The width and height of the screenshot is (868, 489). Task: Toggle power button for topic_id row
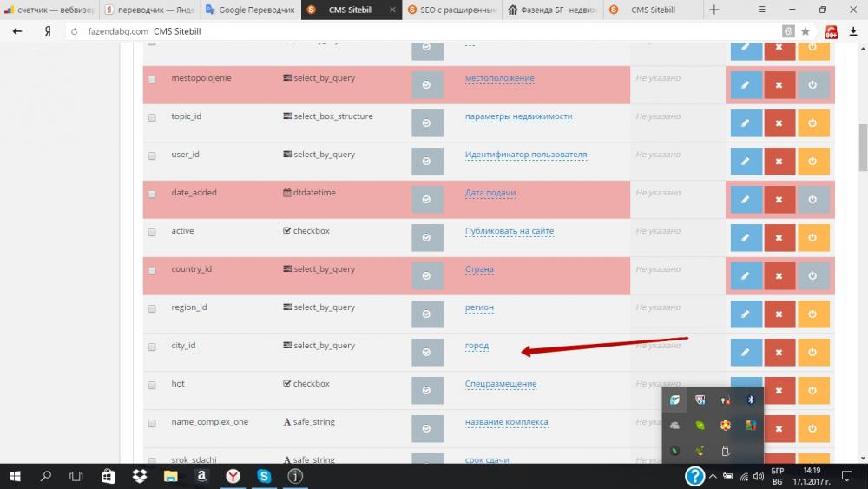point(812,123)
